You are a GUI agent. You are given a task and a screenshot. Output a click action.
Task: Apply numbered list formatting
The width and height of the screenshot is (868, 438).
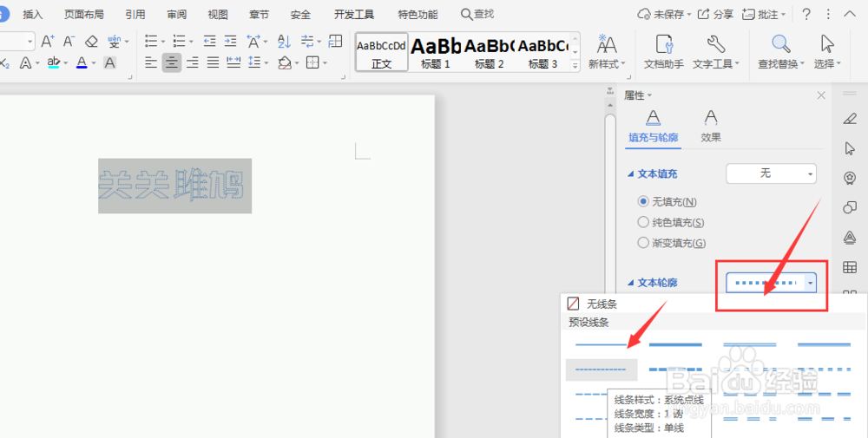(x=180, y=41)
